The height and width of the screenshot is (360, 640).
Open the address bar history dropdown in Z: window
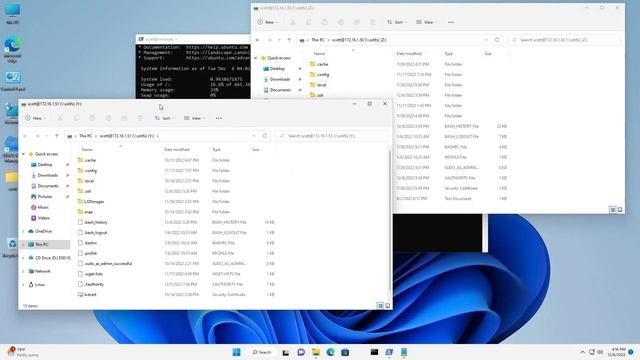pyautogui.click(x=486, y=40)
